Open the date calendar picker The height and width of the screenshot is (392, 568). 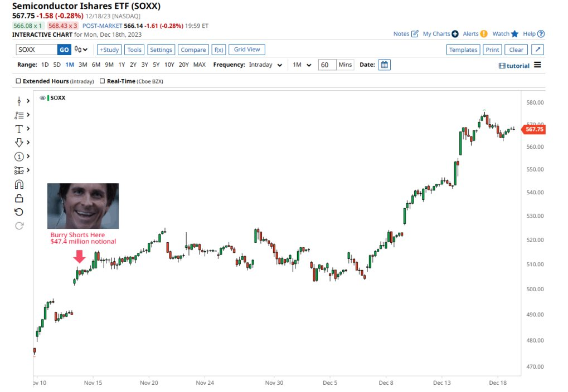click(384, 65)
